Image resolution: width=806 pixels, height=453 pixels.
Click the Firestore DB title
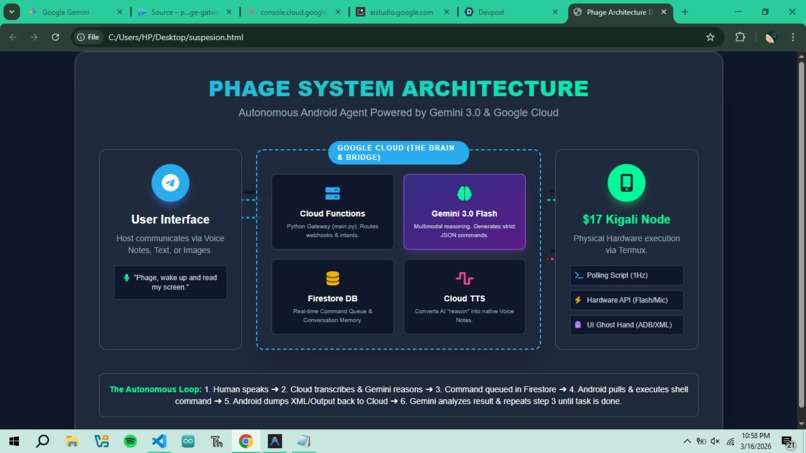coord(333,298)
